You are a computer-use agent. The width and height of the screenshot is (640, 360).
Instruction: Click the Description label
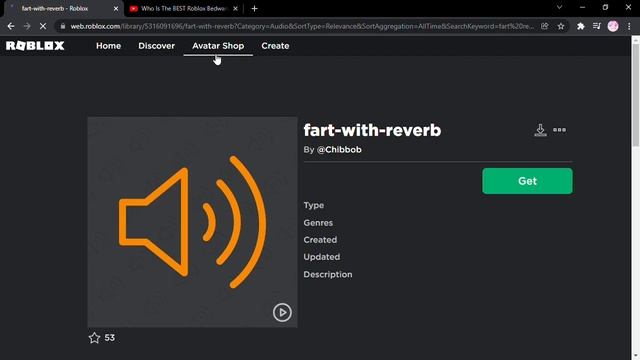point(328,274)
